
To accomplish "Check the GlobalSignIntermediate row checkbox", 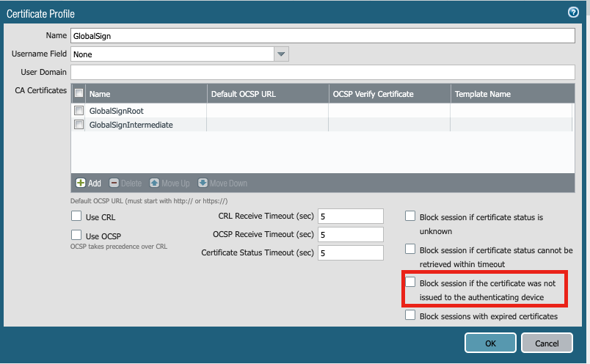I will click(x=79, y=125).
